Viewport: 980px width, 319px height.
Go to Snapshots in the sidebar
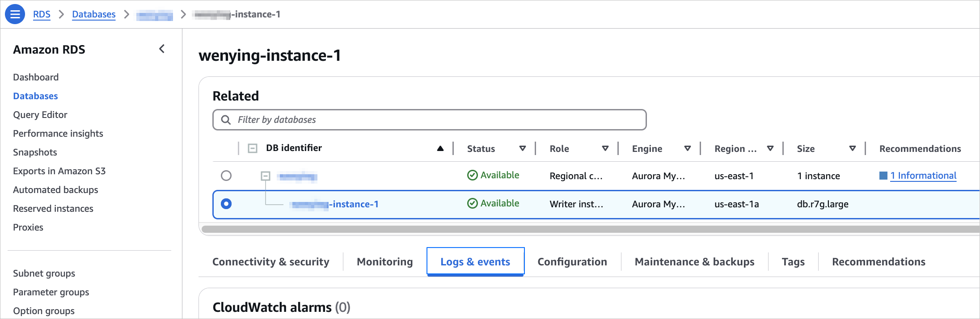pyautogui.click(x=35, y=152)
